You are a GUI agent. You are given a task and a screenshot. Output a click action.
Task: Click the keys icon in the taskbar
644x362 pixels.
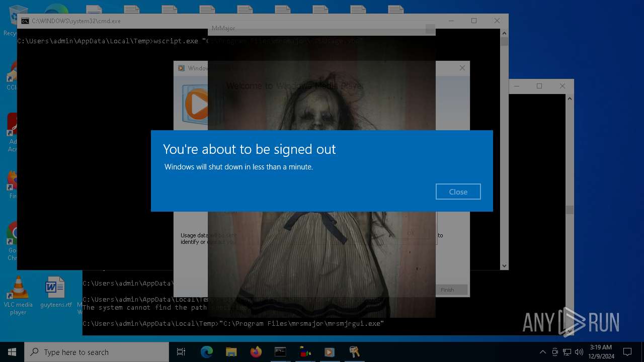pyautogui.click(x=354, y=352)
